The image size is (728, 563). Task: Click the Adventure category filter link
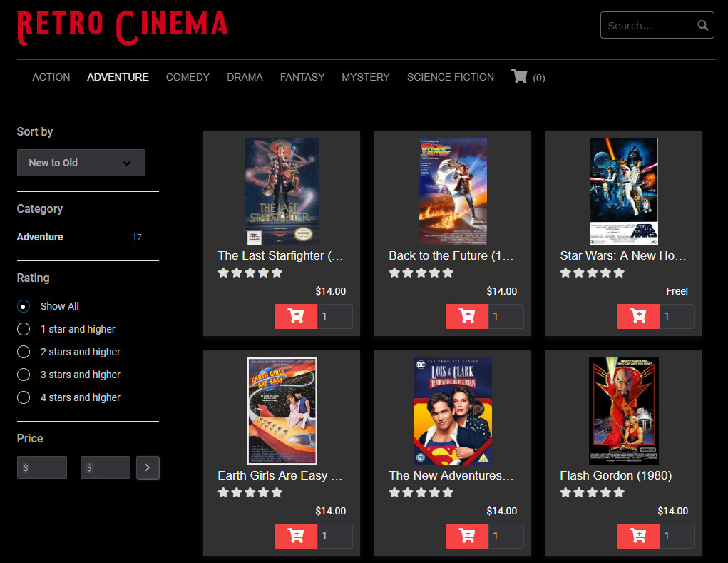tap(40, 237)
